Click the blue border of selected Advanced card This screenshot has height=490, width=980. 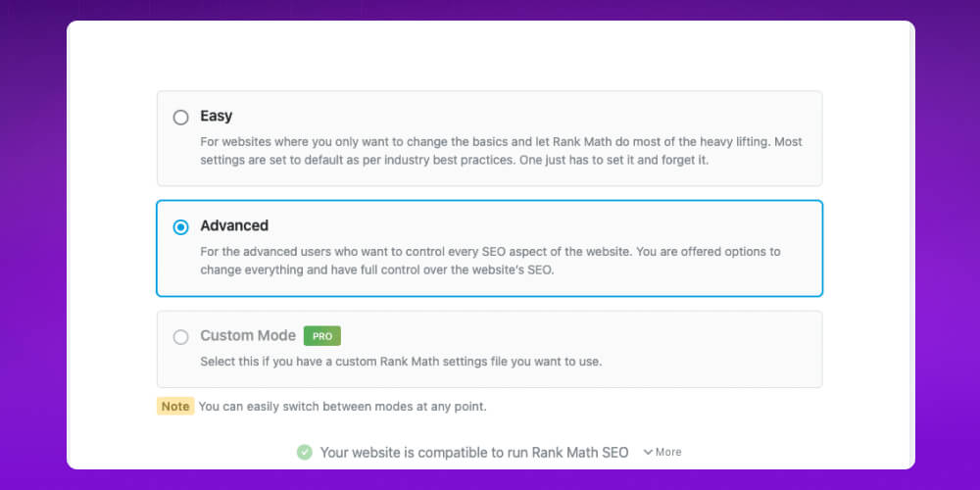coord(490,201)
